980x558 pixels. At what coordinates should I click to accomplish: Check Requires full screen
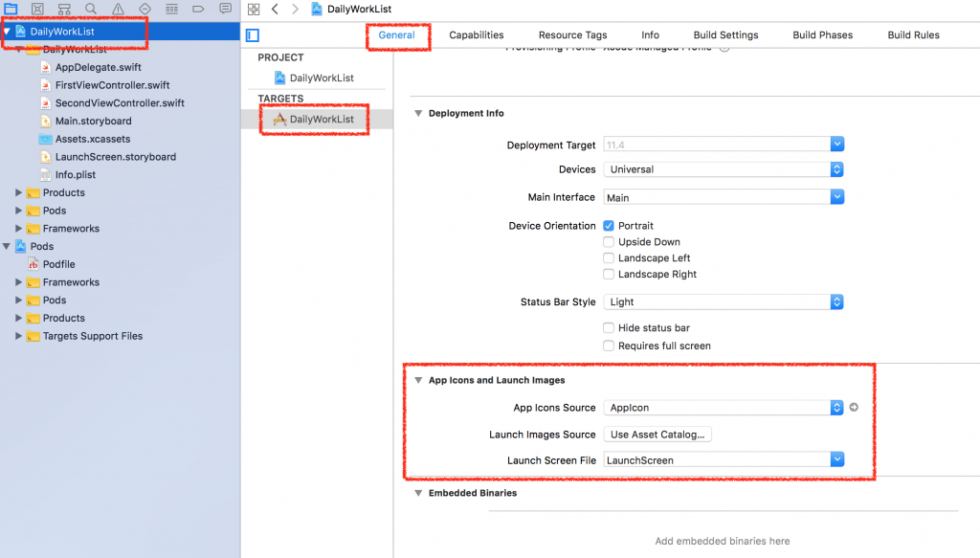tap(608, 346)
